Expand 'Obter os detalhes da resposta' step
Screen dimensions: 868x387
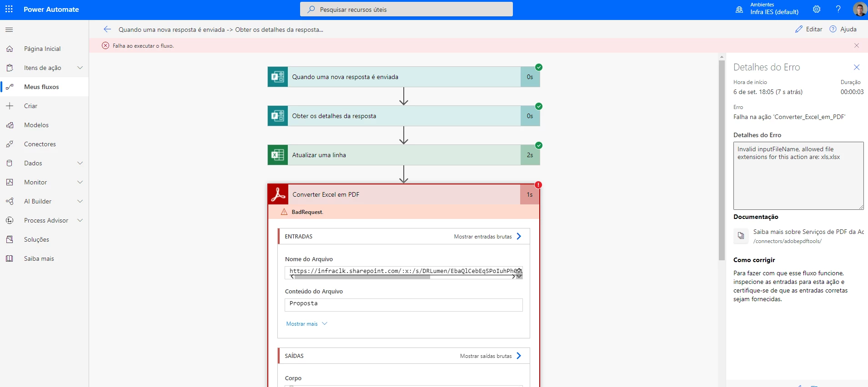coord(404,116)
